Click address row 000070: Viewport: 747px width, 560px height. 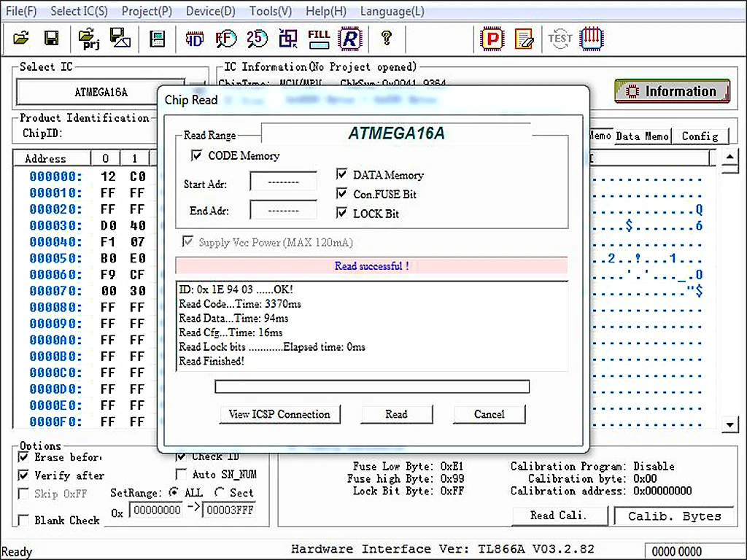(x=55, y=290)
